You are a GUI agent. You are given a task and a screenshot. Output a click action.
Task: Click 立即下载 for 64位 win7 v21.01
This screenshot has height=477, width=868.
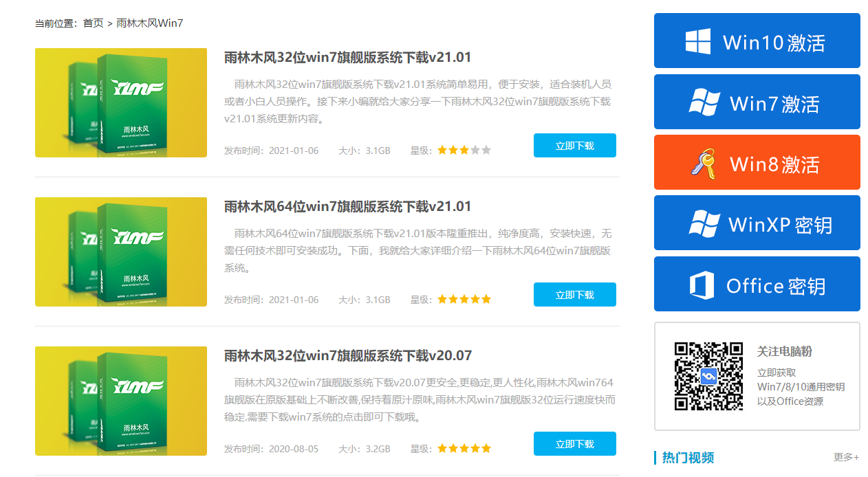(x=574, y=295)
